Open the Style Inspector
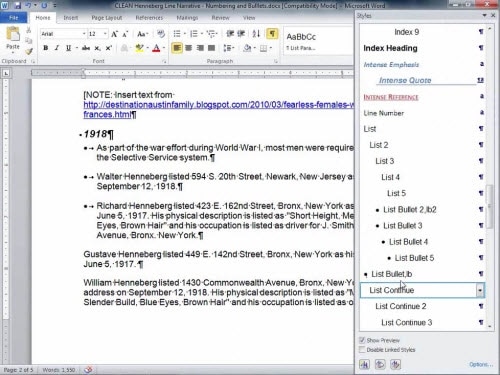The height and width of the screenshot is (375, 500). click(x=380, y=364)
